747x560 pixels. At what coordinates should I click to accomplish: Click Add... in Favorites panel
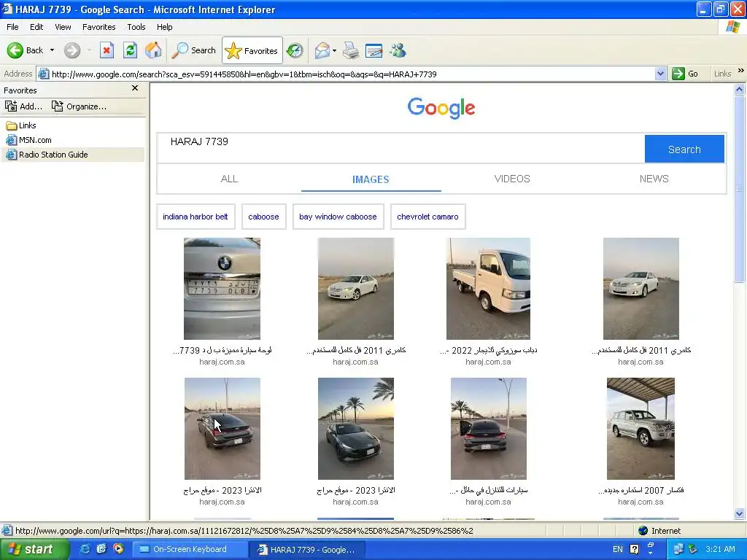click(24, 106)
